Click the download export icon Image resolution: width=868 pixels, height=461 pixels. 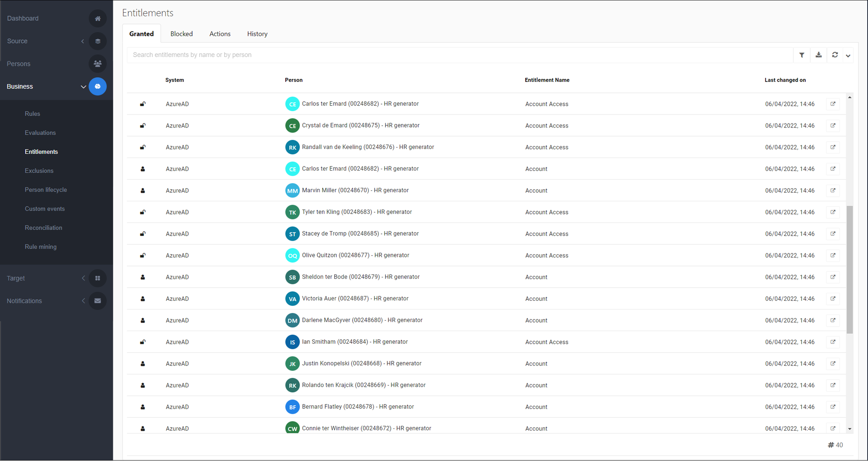click(818, 55)
